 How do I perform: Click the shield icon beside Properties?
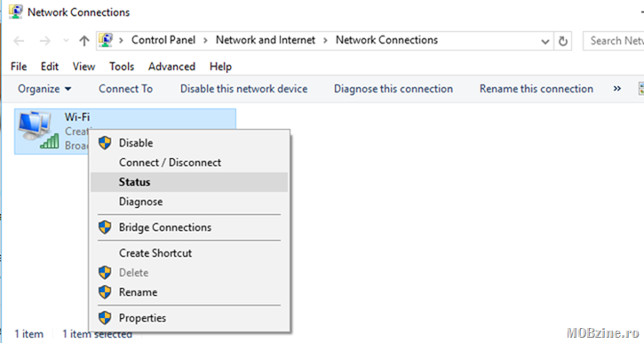(x=105, y=318)
